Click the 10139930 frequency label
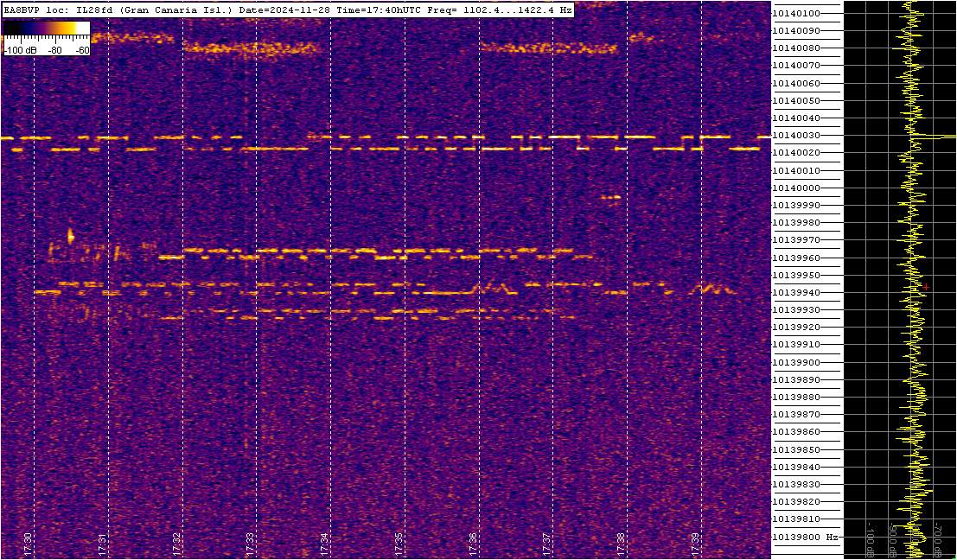Screen dimensions: 957x560 pyautogui.click(x=796, y=310)
